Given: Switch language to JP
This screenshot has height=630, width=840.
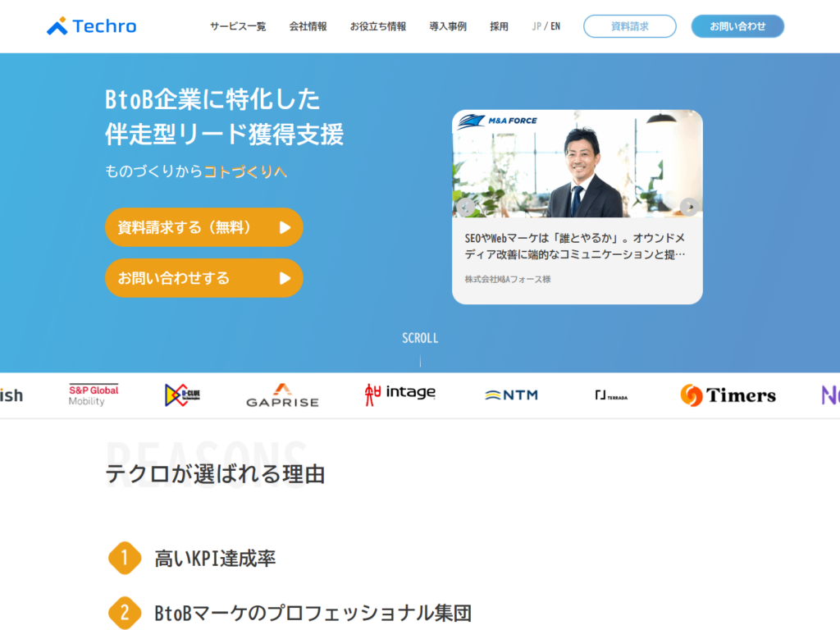Looking at the screenshot, I should tap(536, 26).
